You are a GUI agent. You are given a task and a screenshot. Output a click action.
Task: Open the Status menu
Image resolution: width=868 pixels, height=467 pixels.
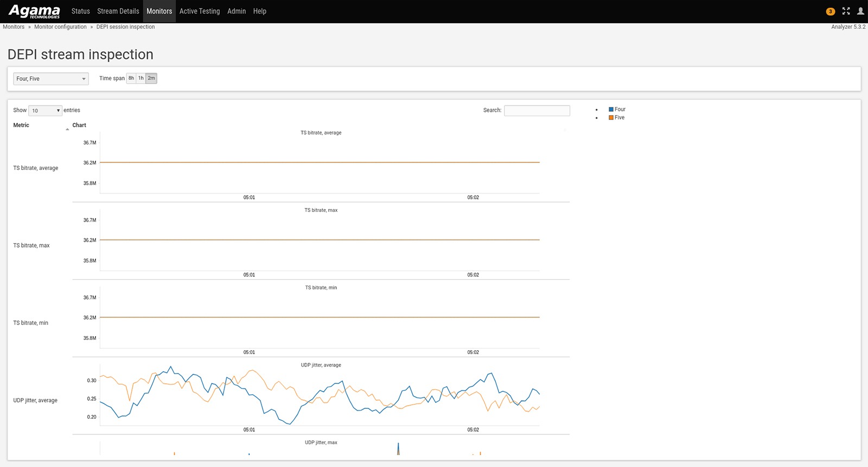pos(80,11)
